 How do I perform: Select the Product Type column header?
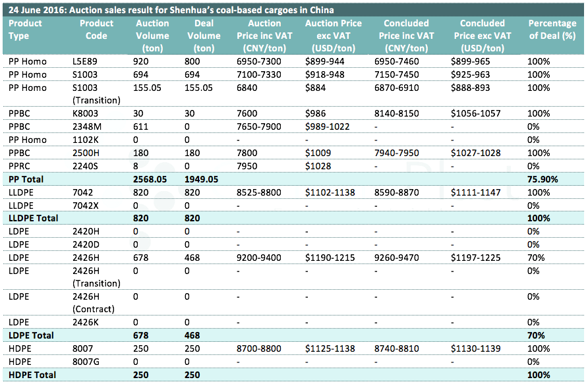click(x=25, y=29)
